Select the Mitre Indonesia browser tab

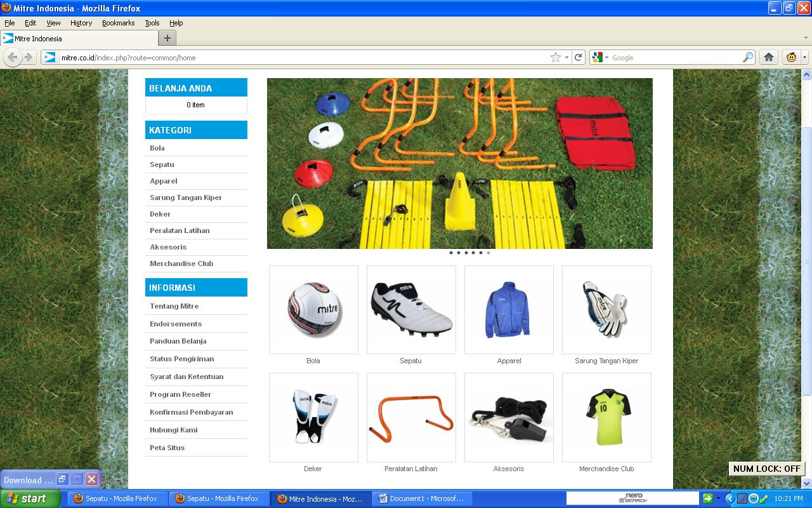(79, 38)
